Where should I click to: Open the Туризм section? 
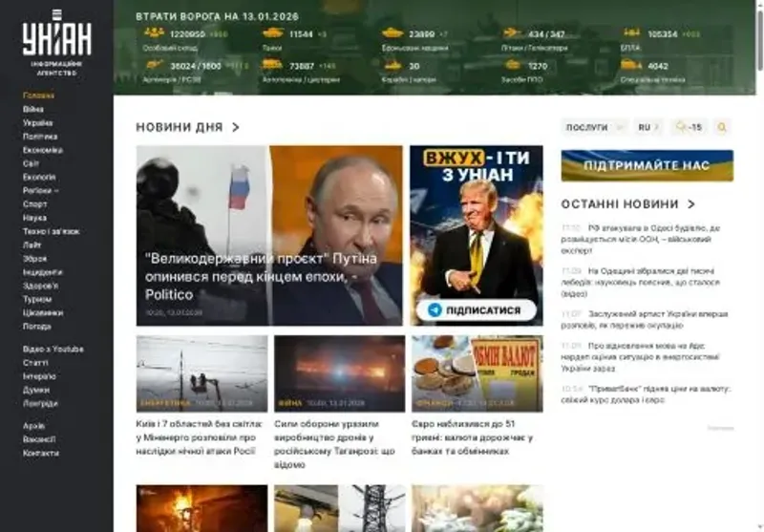37,299
